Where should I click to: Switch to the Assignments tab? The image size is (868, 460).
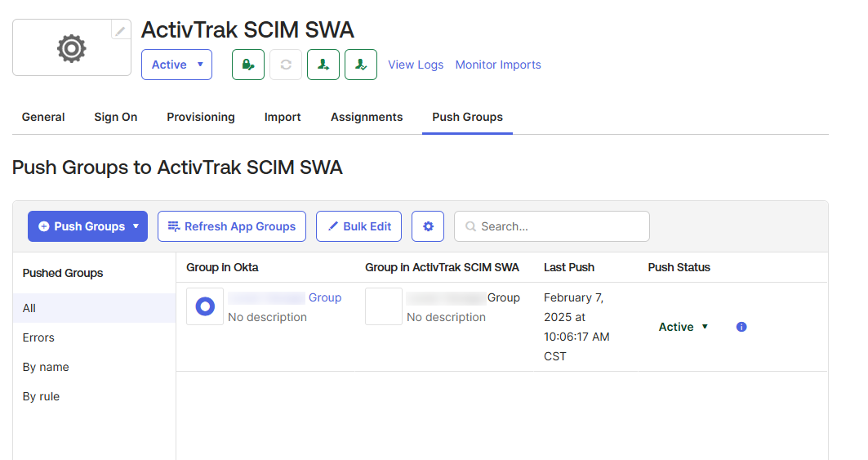[367, 117]
